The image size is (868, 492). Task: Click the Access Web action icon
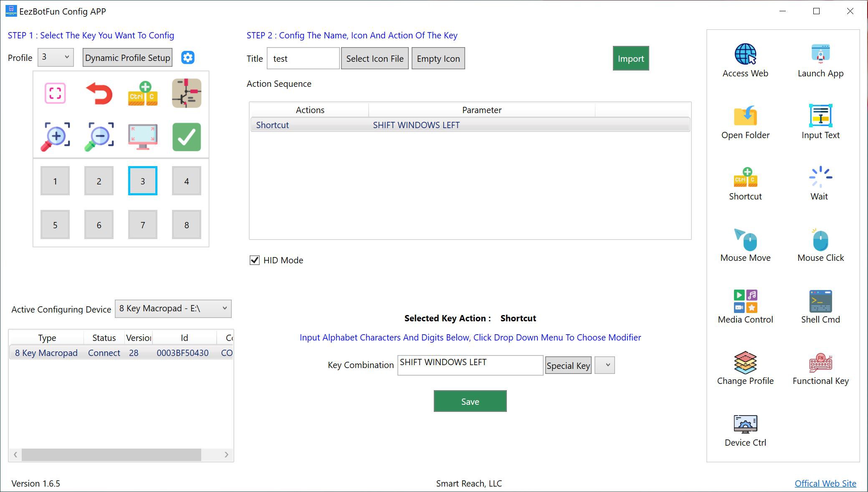click(x=745, y=54)
